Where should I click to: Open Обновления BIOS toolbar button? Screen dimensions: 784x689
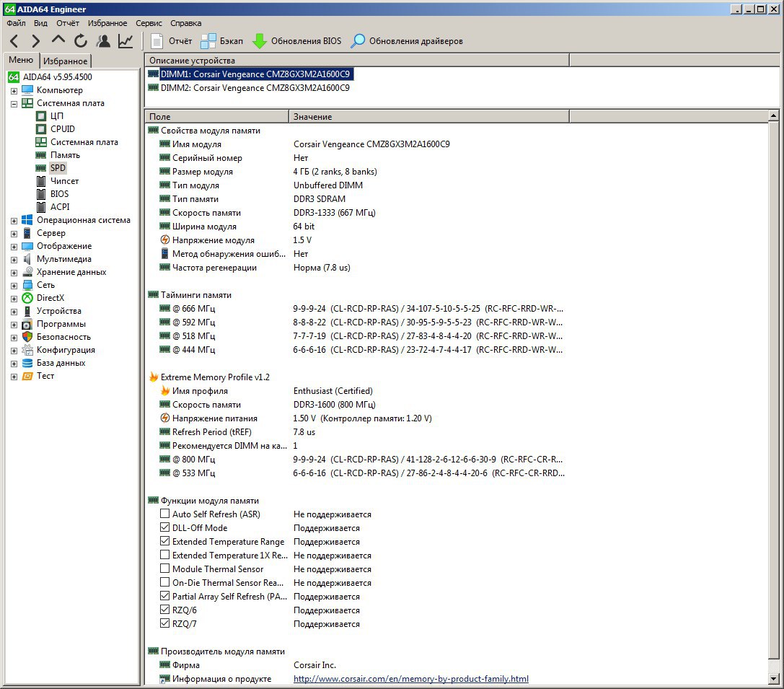pos(297,41)
